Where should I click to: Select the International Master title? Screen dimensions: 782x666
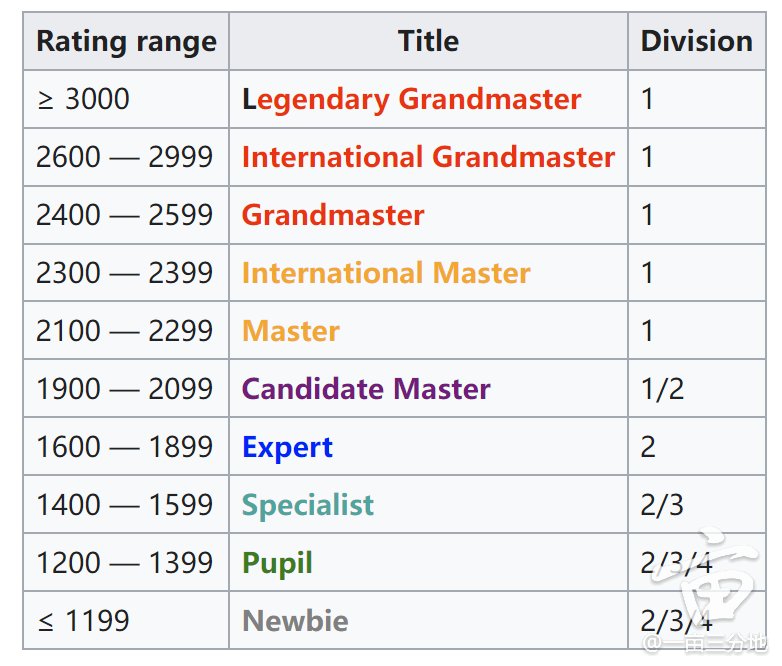[x=386, y=273]
